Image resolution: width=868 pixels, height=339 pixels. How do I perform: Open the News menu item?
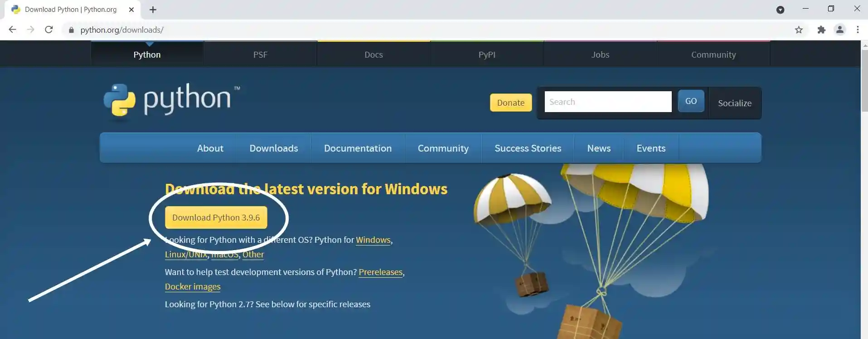click(x=599, y=148)
